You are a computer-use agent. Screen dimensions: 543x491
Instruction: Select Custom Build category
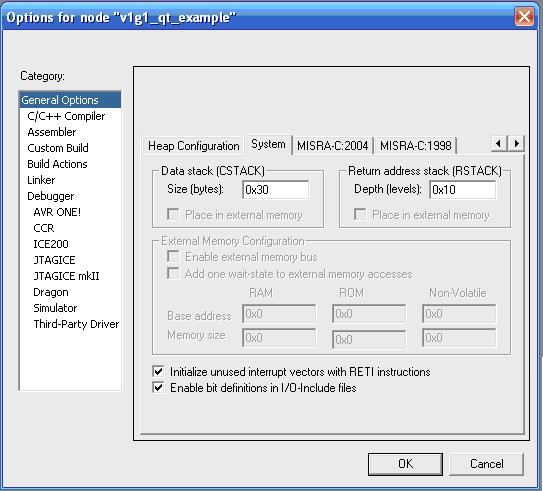(58, 148)
